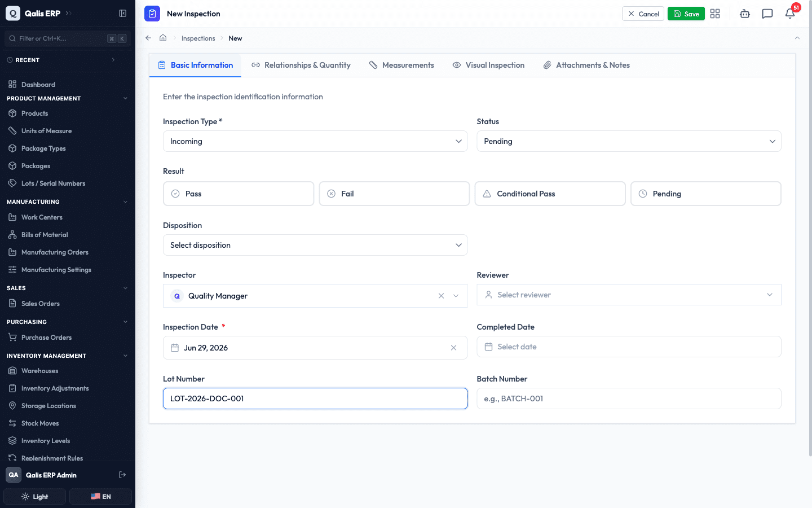Screen dimensions: 812x508
Task: Click the Save button
Action: [686, 14]
